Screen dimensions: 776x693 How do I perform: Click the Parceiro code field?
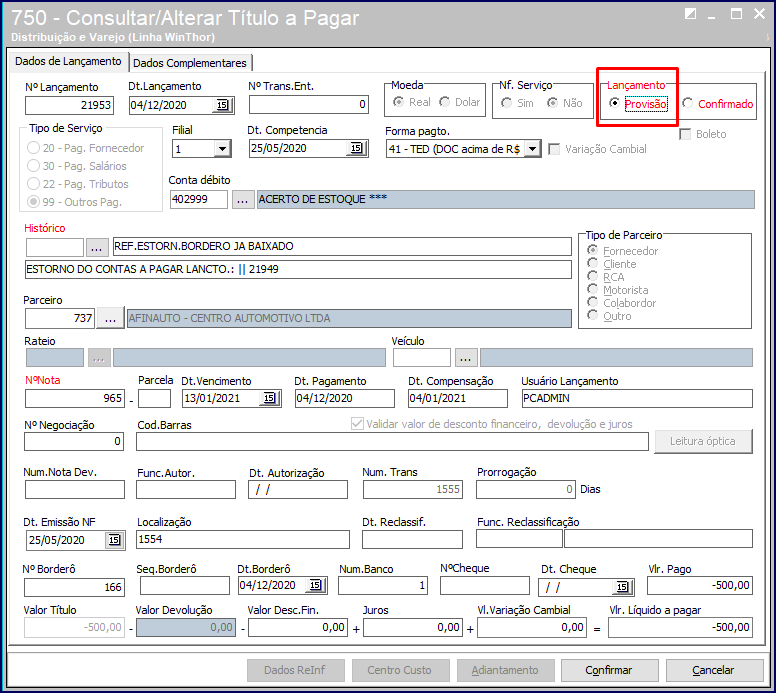pyautogui.click(x=59, y=318)
